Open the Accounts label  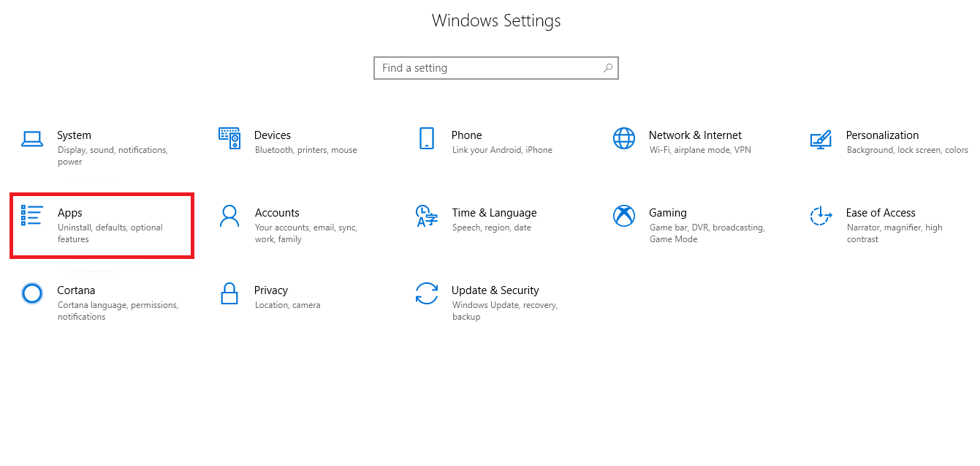click(277, 213)
